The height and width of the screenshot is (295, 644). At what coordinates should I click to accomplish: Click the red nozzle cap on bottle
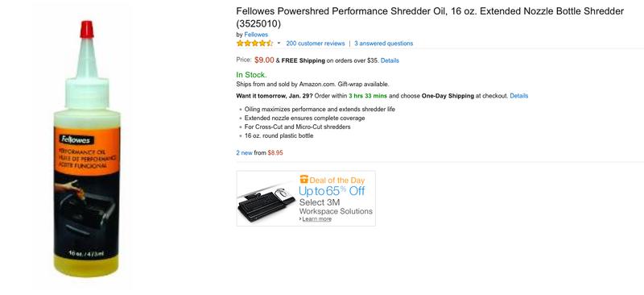(x=87, y=30)
